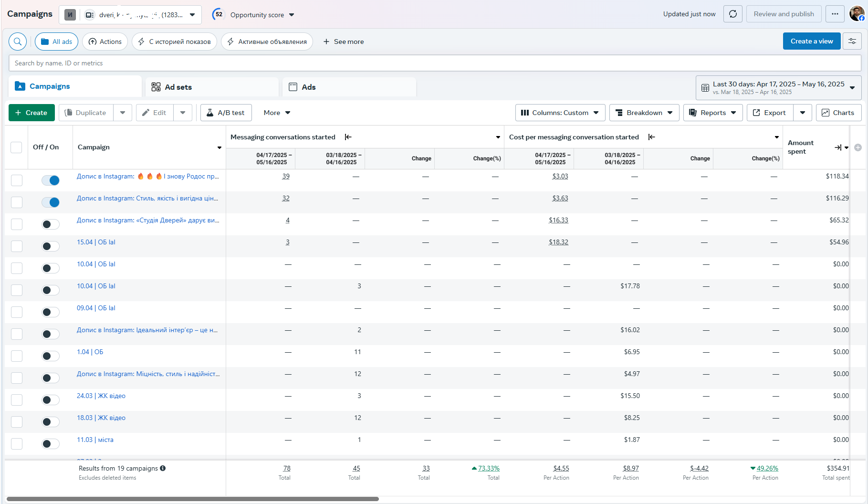
Task: Open the More menu
Action: [x=277, y=113]
